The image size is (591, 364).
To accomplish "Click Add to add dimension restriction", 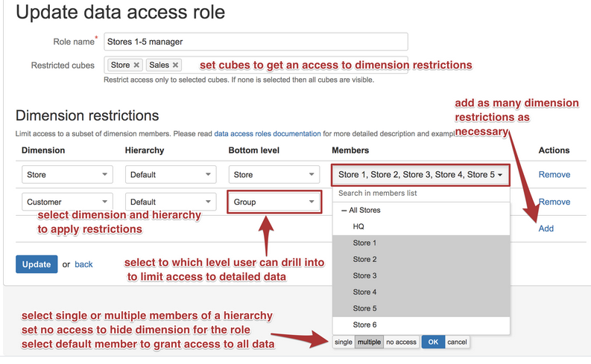I will tap(546, 229).
